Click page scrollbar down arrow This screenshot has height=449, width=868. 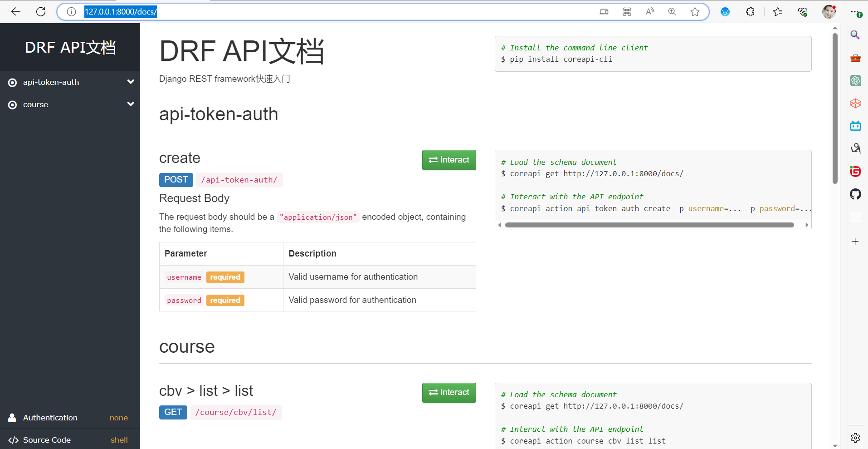[835, 445]
